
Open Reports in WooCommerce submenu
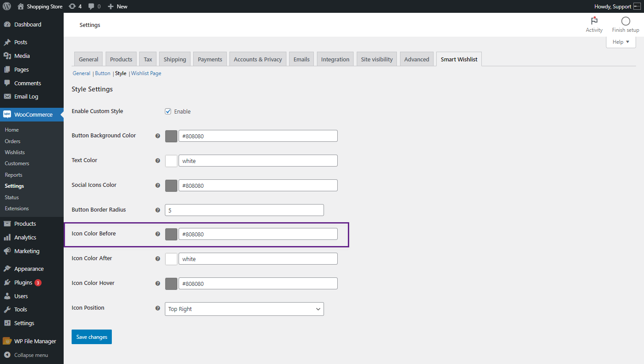(13, 175)
